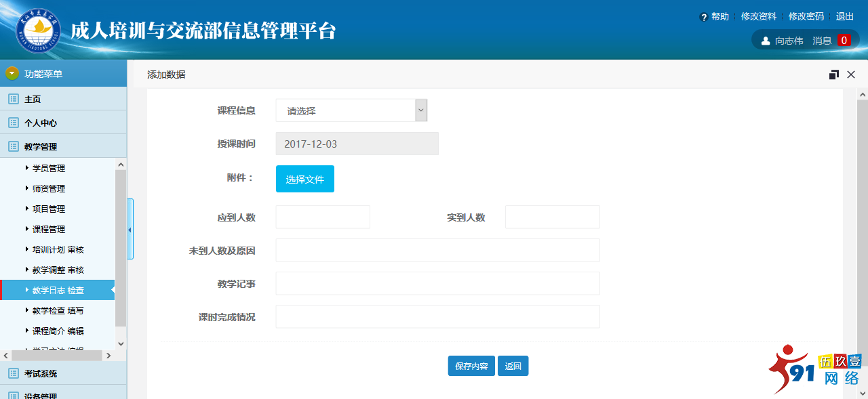Click the 授课时间 date field
This screenshot has width=868, height=399.
coord(357,144)
